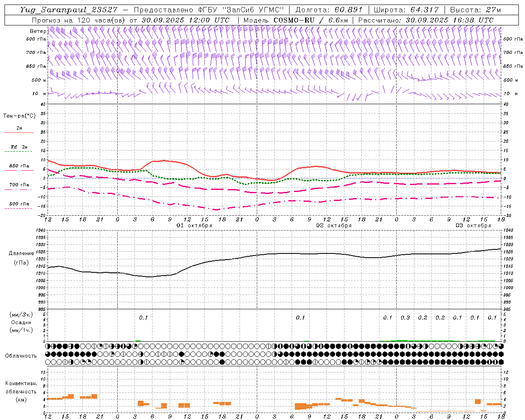525x420 pixels.
Task: Click 'Прогноз на 120 часа(ов)' forecast text
Action: [79, 20]
